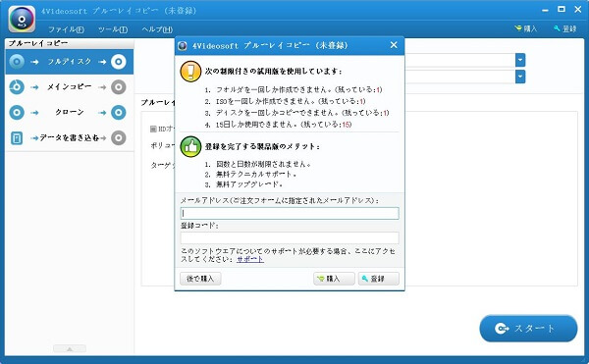Screen dimensions: 589x364
Task: Click the yellow exclamation warning icon
Action: pyautogui.click(x=190, y=72)
